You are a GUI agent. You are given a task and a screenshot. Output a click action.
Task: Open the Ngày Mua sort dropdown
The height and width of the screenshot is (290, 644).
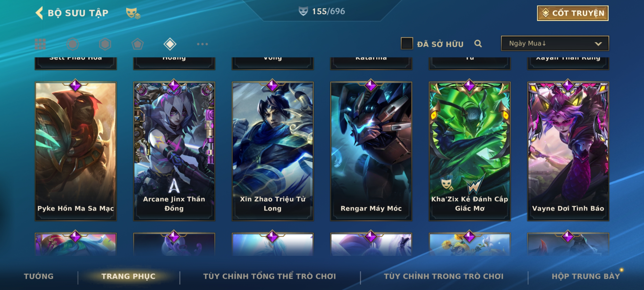pyautogui.click(x=555, y=43)
